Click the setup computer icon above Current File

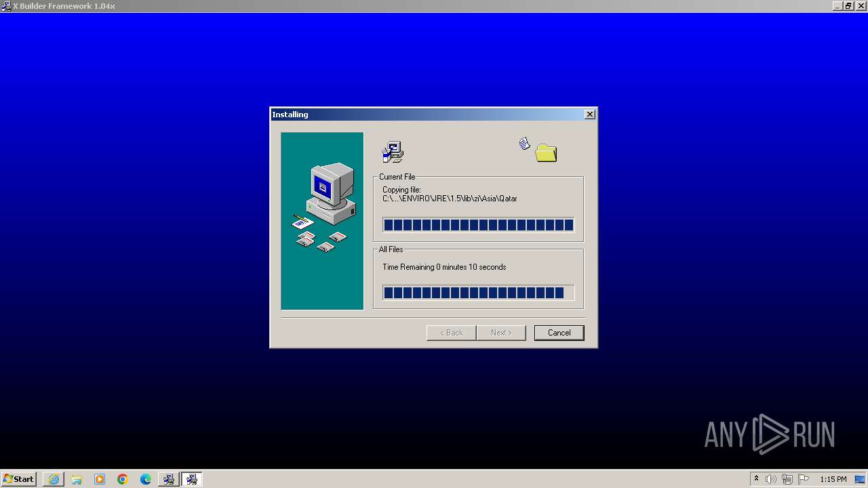(x=393, y=152)
